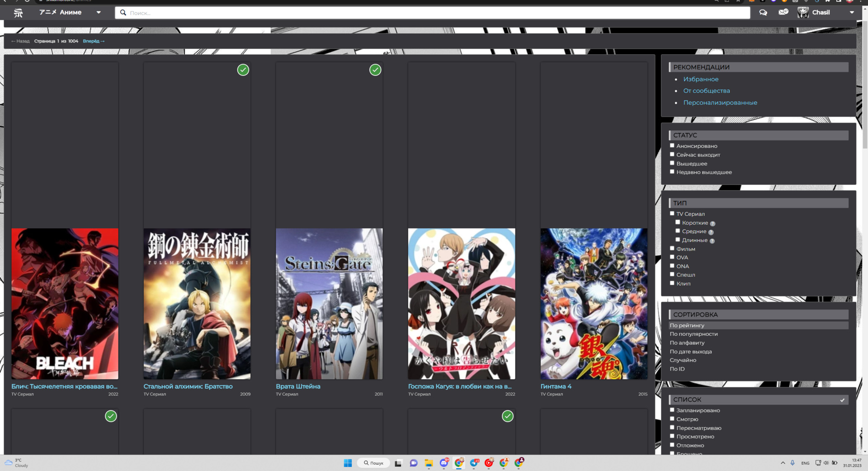Expand the Аниме section dropdown arrow
Screen dimensions: 868x471
tap(99, 13)
